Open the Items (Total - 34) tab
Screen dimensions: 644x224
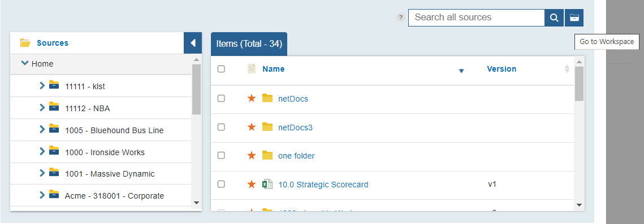[x=249, y=44]
